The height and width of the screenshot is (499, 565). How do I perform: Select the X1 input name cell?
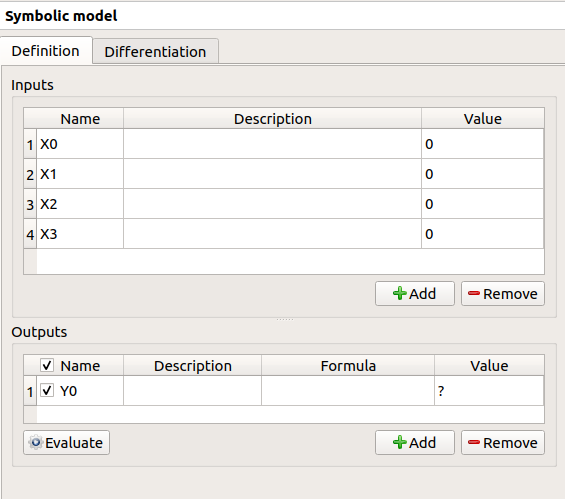point(80,174)
